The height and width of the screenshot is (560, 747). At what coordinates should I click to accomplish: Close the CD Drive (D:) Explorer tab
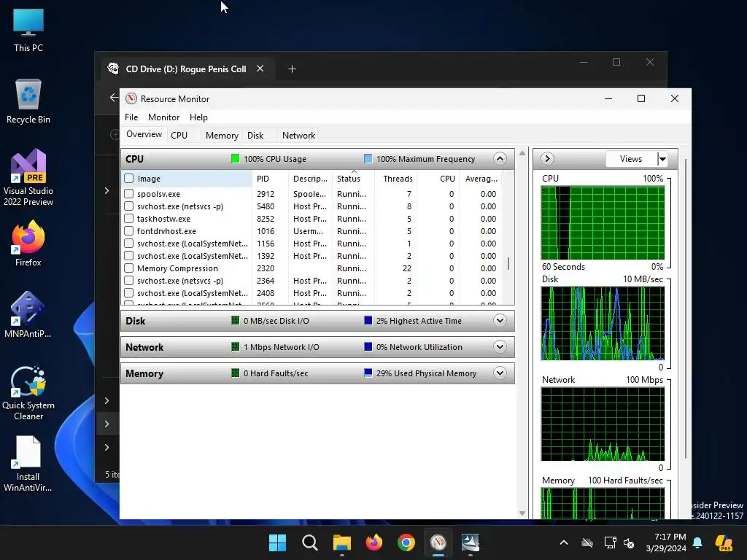click(260, 69)
